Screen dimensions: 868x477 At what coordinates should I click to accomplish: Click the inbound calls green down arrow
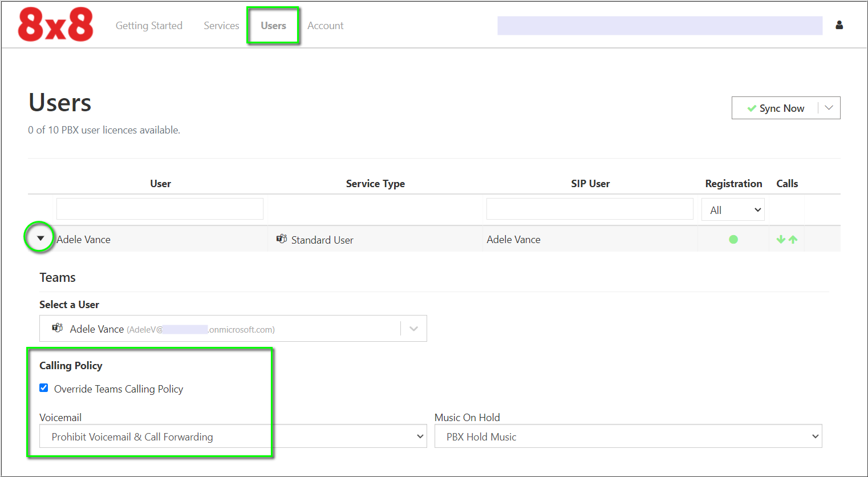(x=780, y=239)
